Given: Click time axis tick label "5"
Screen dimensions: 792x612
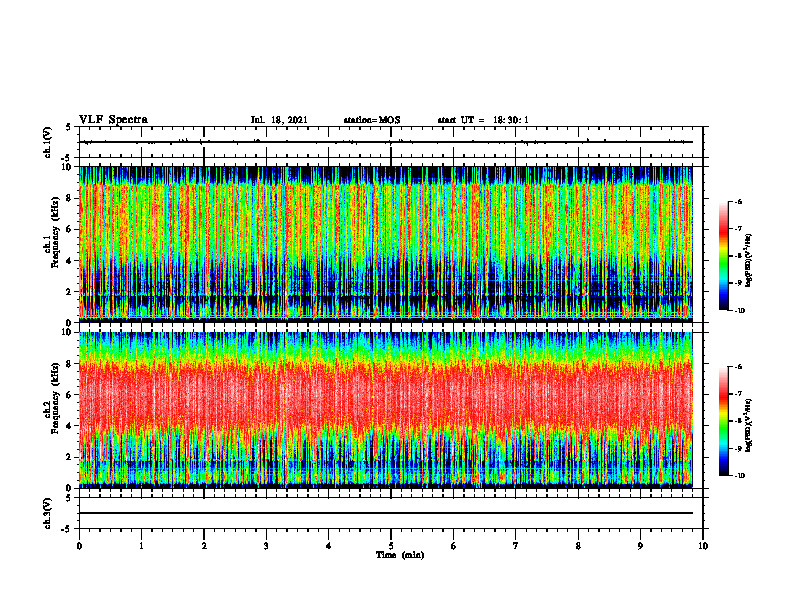Looking at the screenshot, I should 391,546.
